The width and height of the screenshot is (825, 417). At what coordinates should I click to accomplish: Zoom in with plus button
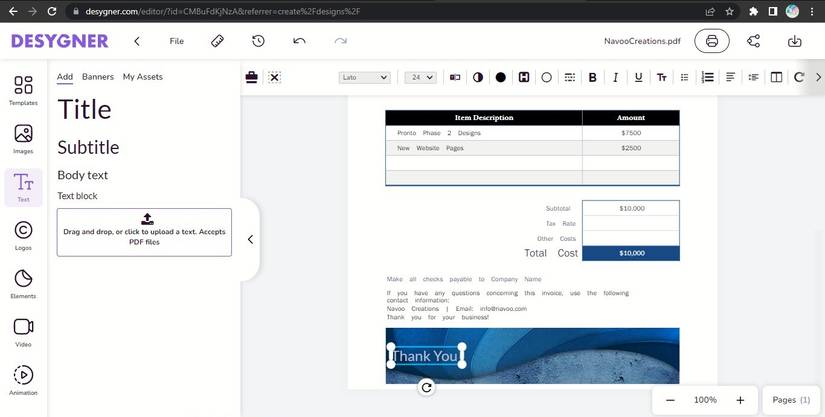[740, 400]
